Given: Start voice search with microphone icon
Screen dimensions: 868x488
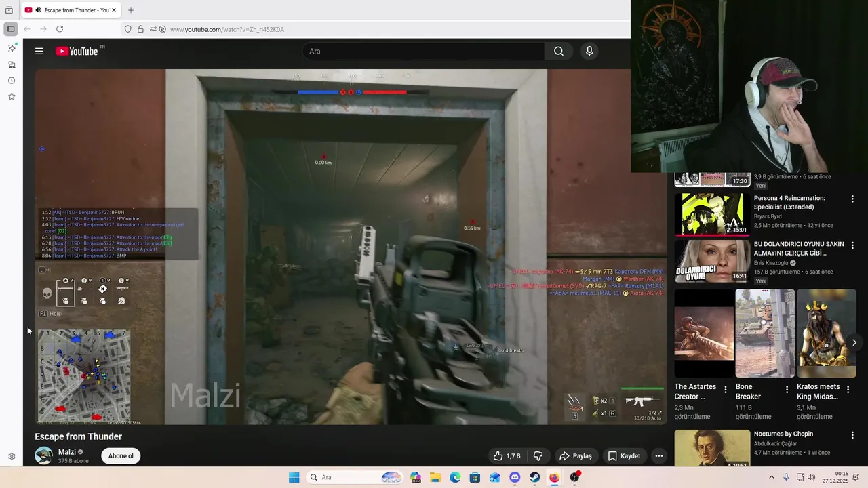Looking at the screenshot, I should point(589,51).
